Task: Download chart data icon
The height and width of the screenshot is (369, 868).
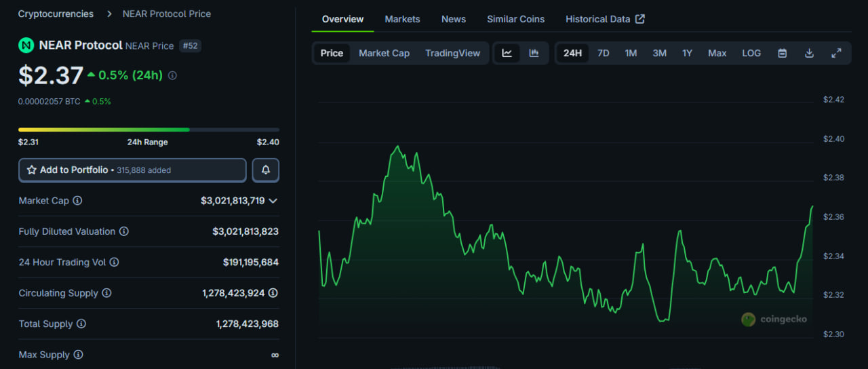Action: coord(809,53)
